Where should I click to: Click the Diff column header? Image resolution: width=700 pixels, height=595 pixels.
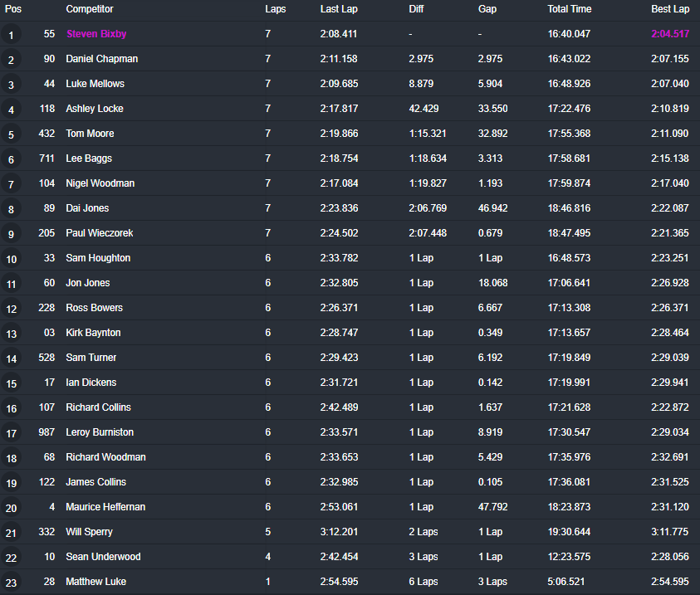[416, 9]
